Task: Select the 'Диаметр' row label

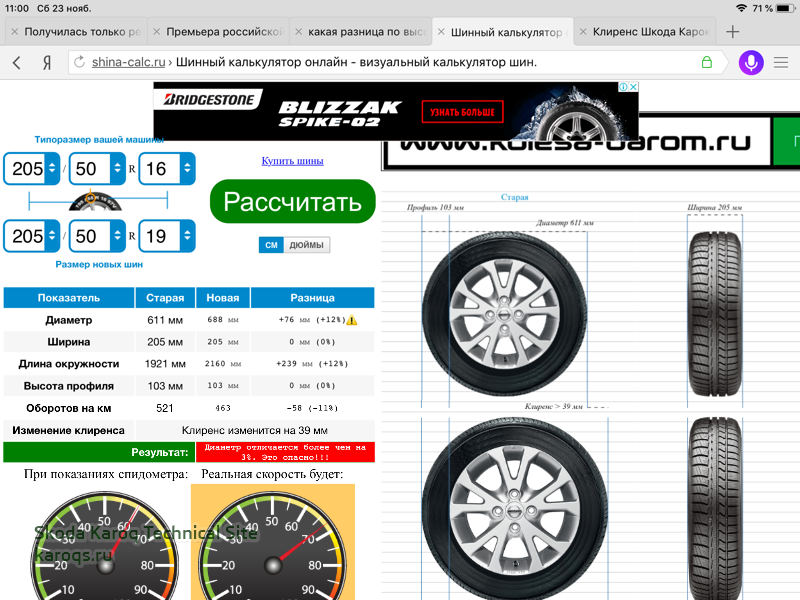Action: (x=69, y=320)
